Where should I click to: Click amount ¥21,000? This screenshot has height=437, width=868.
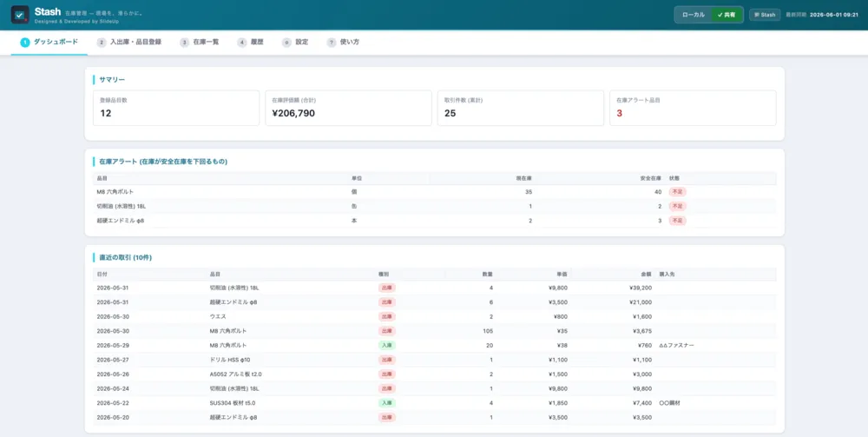pos(641,301)
